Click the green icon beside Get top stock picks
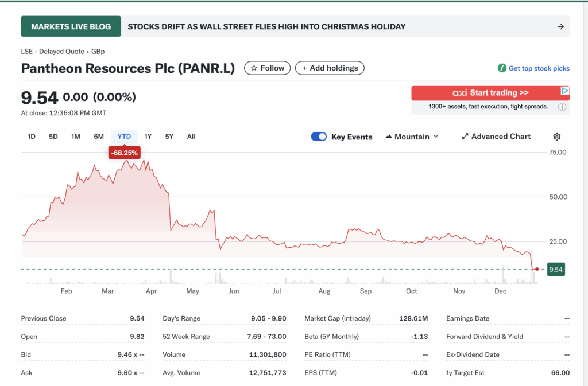 coord(502,68)
